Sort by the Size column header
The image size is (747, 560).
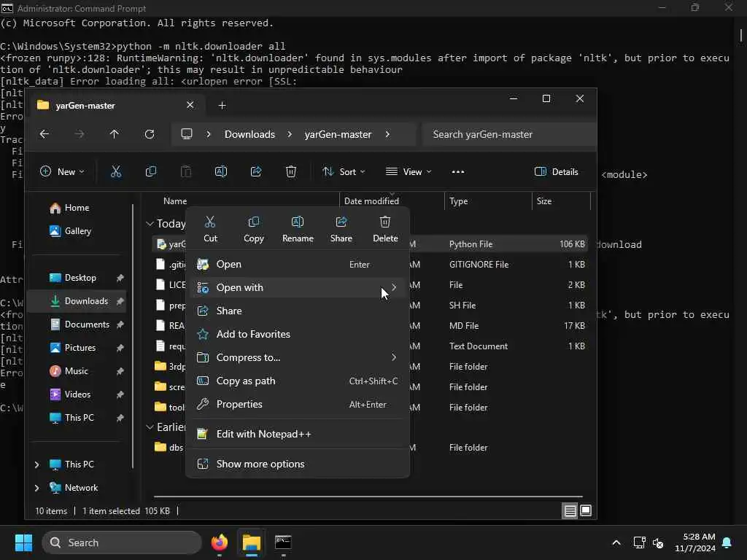[561, 201]
